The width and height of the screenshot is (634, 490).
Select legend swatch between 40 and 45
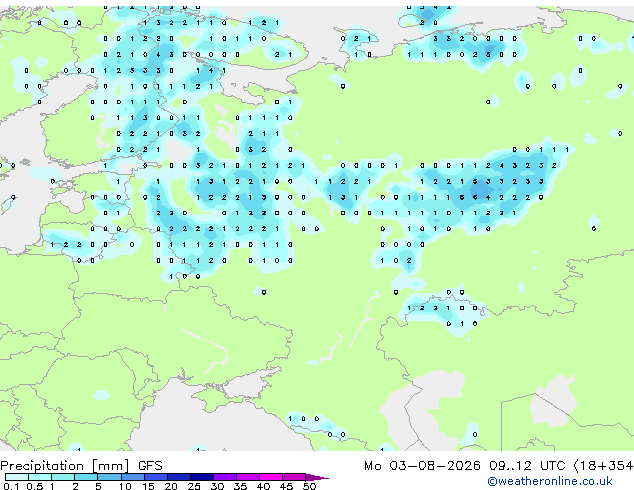coord(271,477)
